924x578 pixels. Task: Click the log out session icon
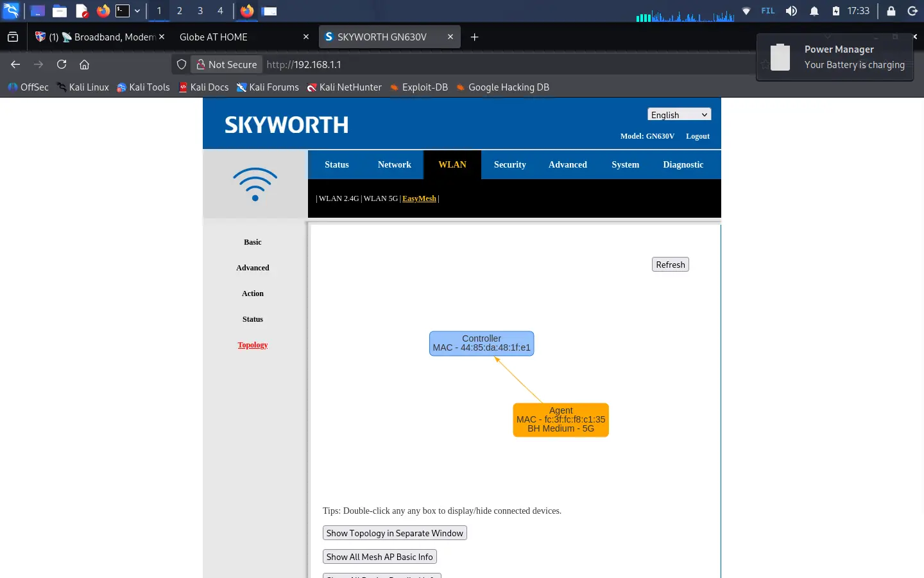[x=912, y=11]
